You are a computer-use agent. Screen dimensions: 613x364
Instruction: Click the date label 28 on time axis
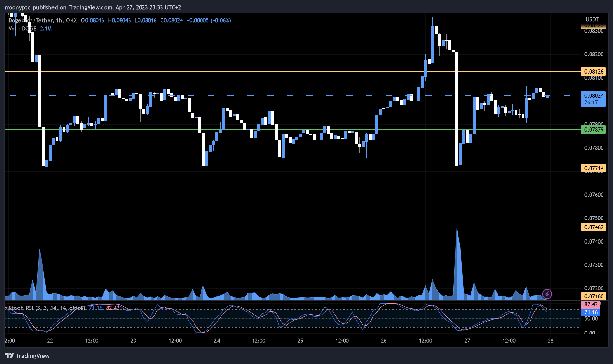(x=550, y=341)
